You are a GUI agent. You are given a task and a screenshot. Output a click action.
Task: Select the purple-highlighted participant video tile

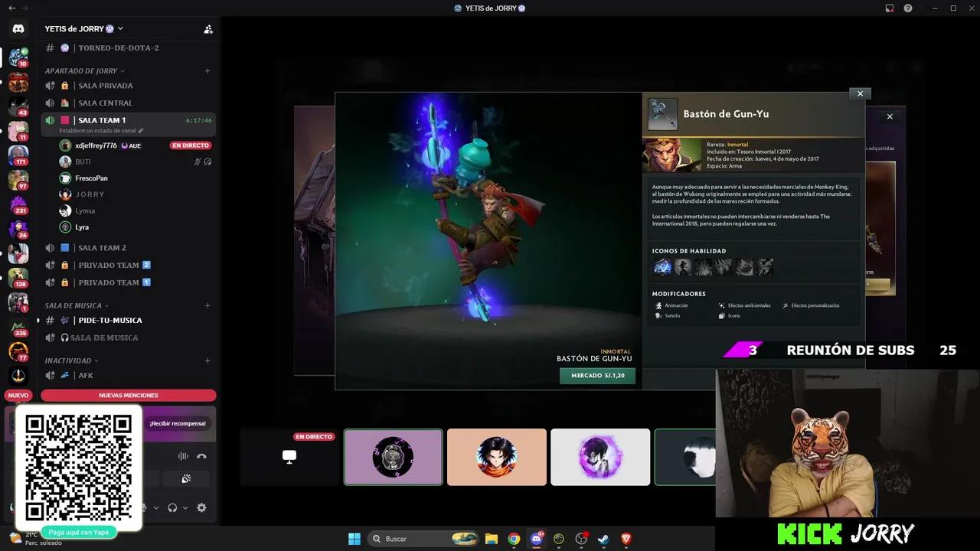[x=394, y=457]
